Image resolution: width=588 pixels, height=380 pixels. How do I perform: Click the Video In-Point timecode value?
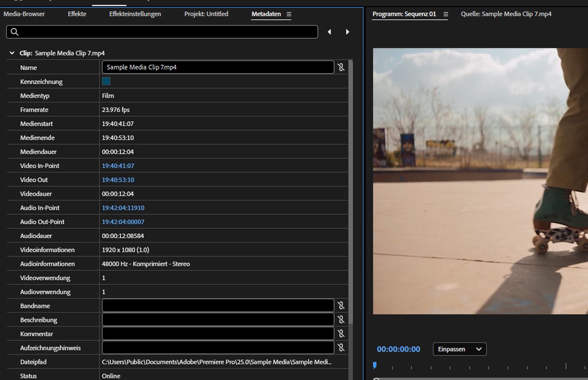[118, 166]
